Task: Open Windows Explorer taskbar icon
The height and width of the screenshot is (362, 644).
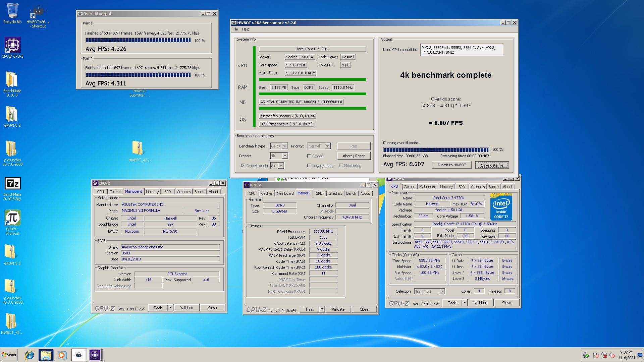Action: coord(46,355)
